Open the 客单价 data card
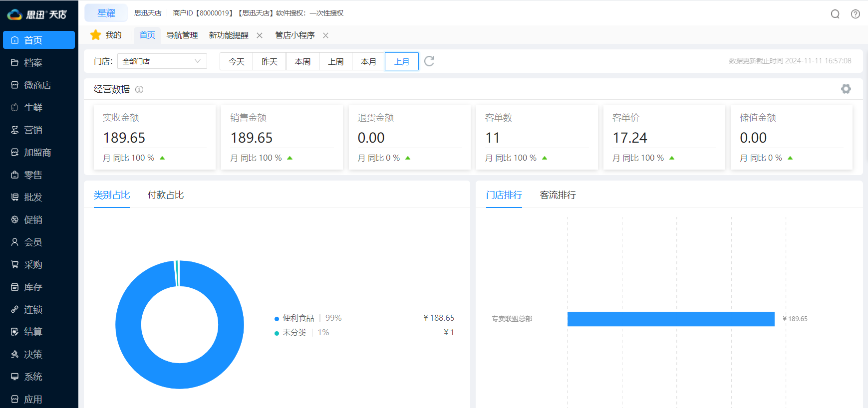Viewport: 868px width, 408px height. click(x=664, y=137)
